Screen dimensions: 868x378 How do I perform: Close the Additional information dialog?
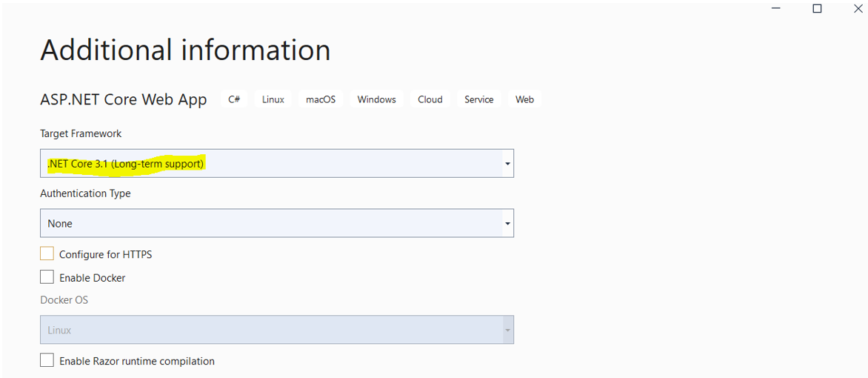[858, 8]
